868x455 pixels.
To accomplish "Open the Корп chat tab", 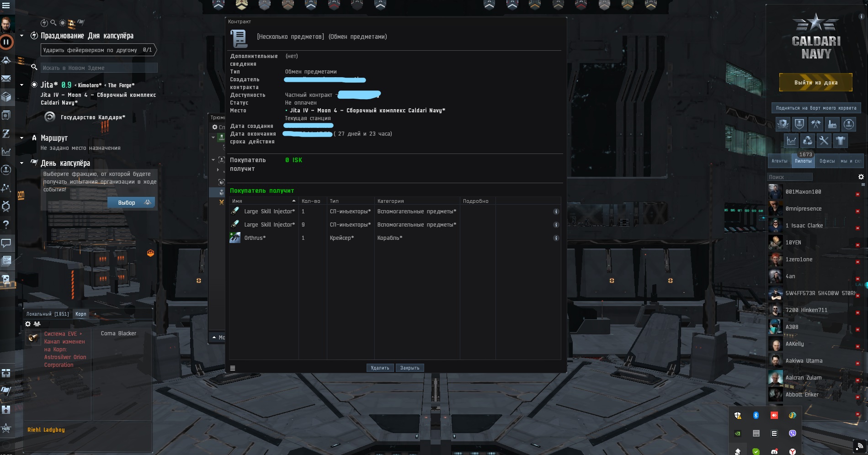I will [81, 314].
